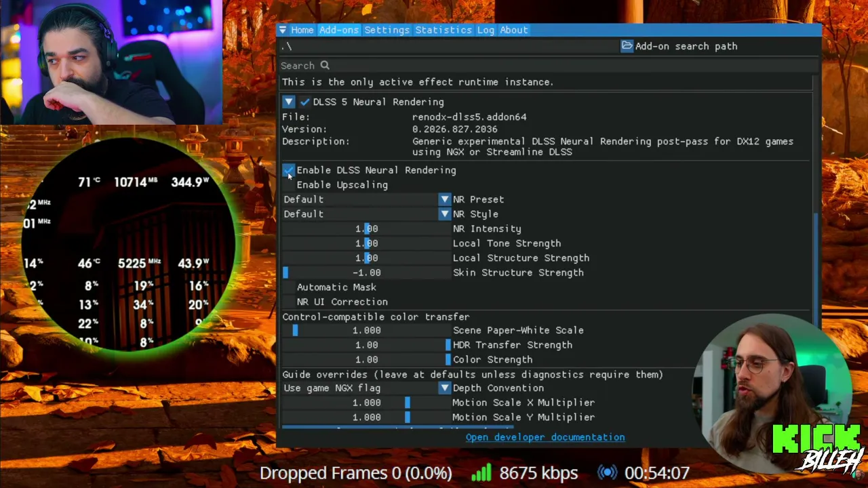868x488 pixels.
Task: Open the Home tab
Action: [x=302, y=30]
